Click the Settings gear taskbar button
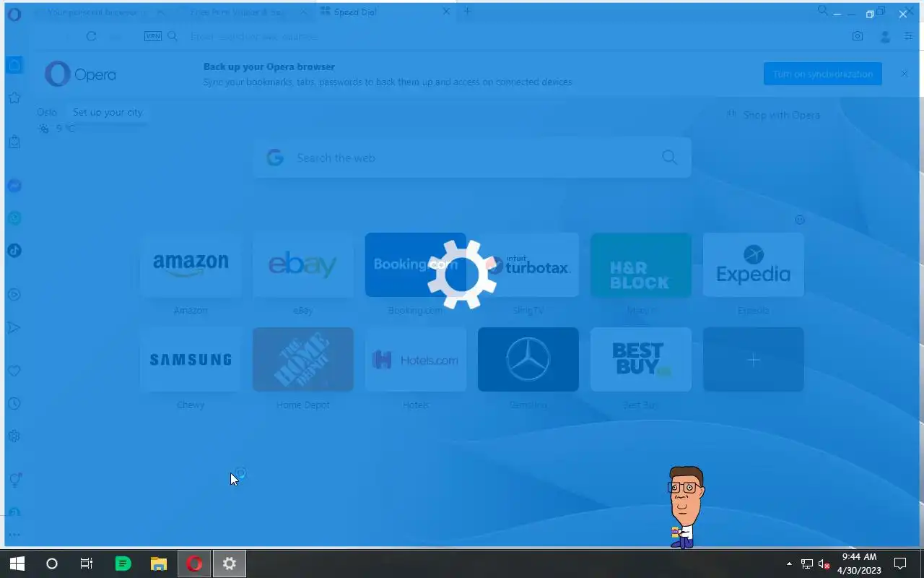The height and width of the screenshot is (578, 924). (230, 564)
